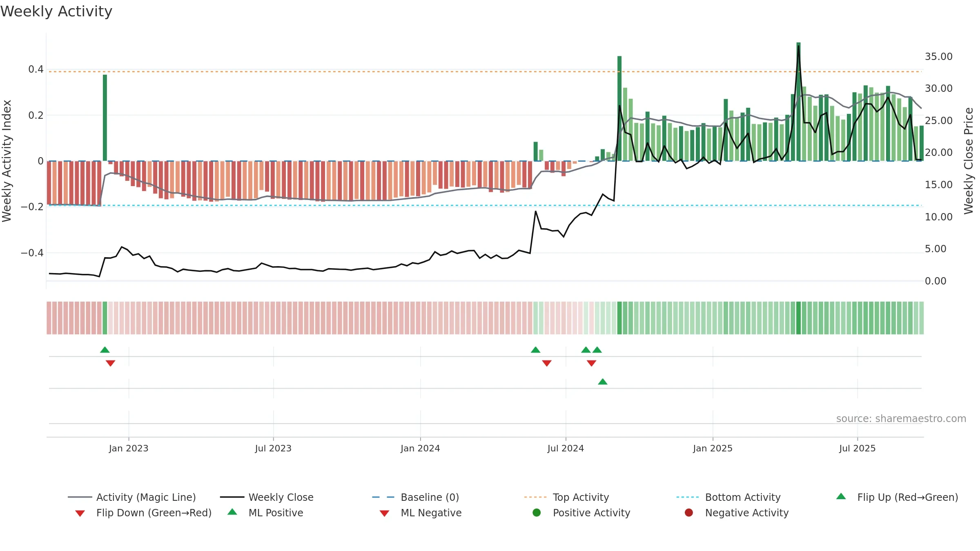
Task: Click the 0.4 activity index axis label
Action: (36, 69)
